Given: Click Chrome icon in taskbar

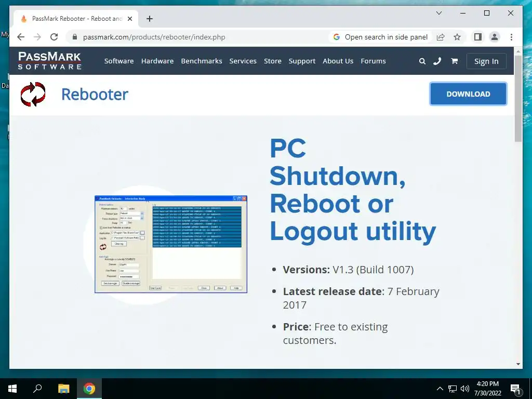Looking at the screenshot, I should [89, 389].
